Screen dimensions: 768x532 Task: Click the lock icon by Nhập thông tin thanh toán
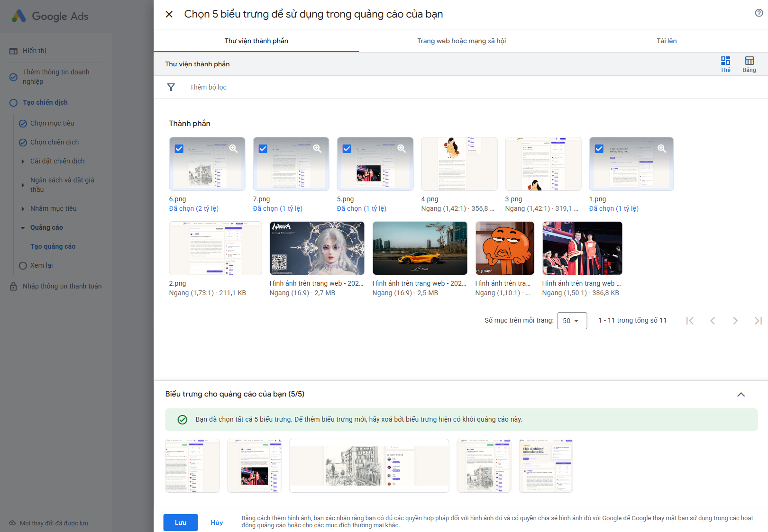(x=13, y=287)
